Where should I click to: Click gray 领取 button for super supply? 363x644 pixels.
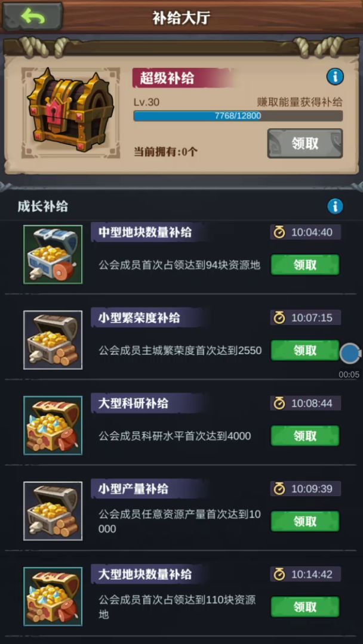[305, 143]
